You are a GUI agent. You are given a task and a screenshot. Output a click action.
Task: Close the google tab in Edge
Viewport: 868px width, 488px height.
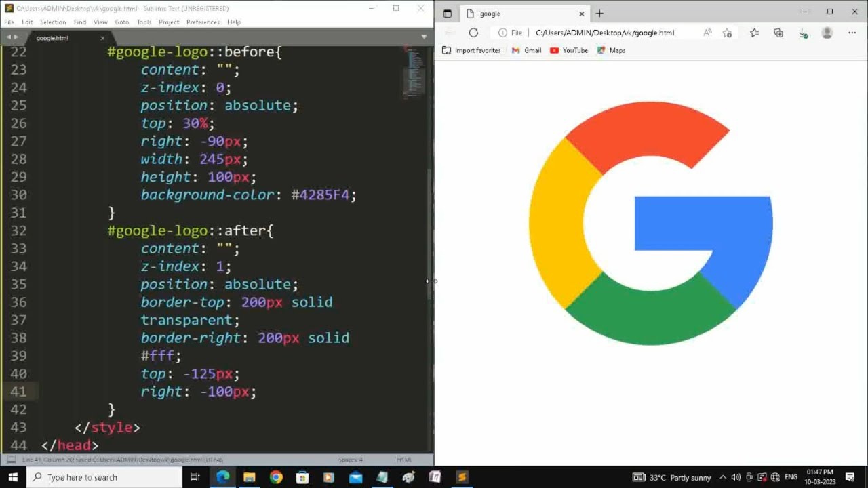581,14
